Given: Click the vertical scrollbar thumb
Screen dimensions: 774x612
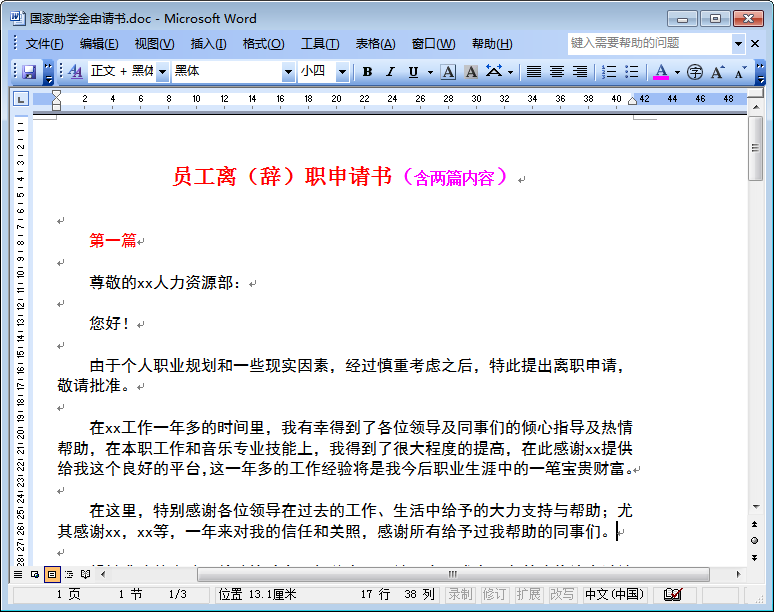Looking at the screenshot, I should (756, 149).
